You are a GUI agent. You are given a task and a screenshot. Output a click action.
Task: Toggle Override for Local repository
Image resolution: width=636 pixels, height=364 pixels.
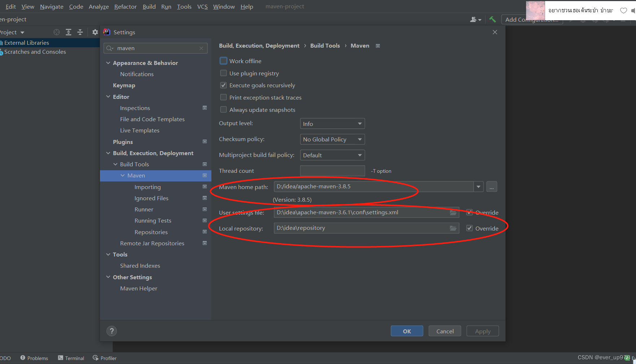(x=469, y=228)
